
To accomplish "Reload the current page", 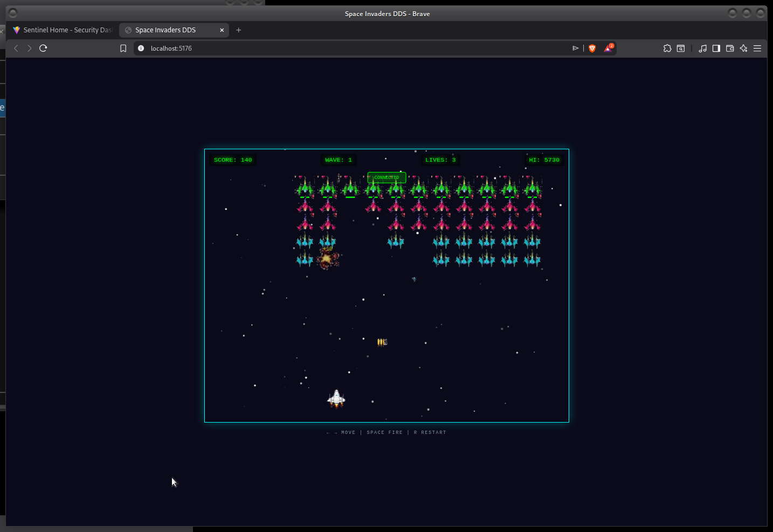I will click(x=43, y=48).
